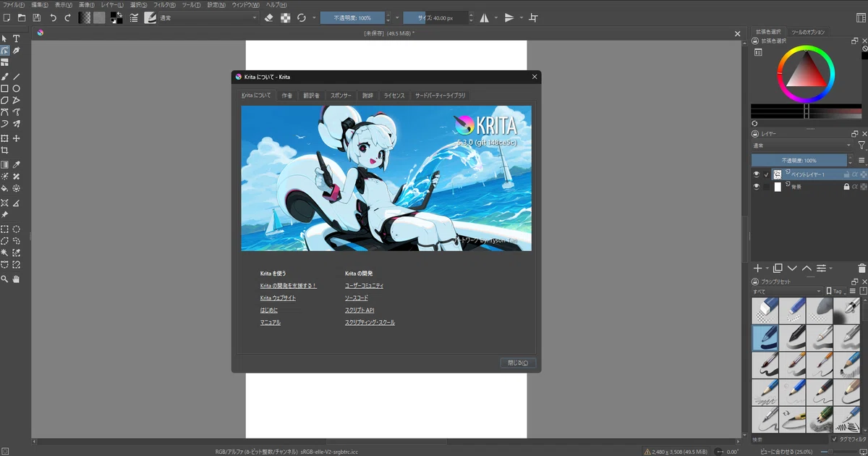
Task: Open the layers panel hamburger options
Action: (861, 160)
